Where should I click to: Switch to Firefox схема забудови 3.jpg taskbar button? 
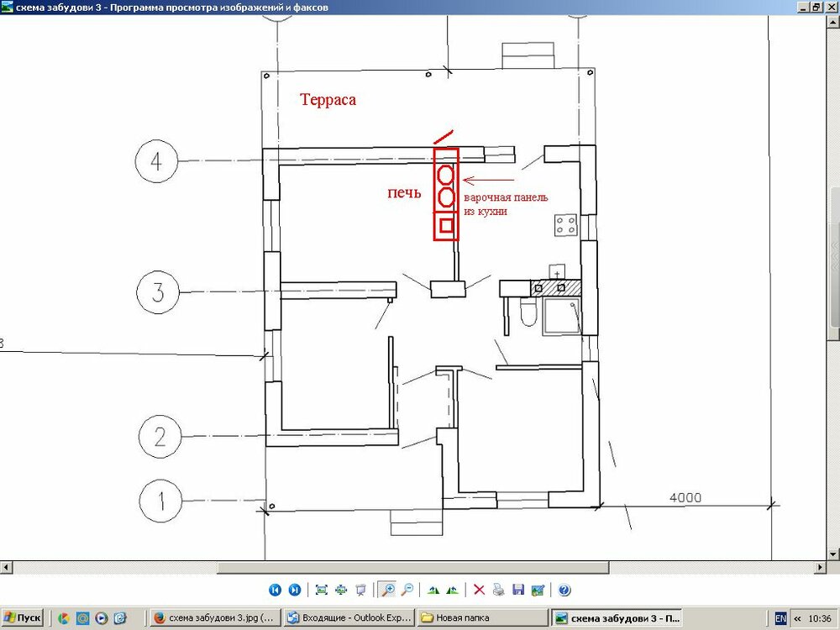click(x=214, y=617)
